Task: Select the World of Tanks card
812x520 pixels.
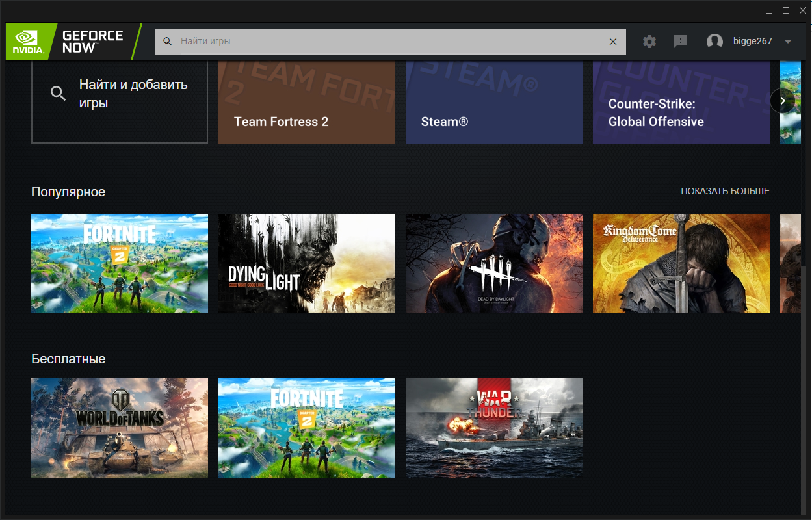Action: 120,428
